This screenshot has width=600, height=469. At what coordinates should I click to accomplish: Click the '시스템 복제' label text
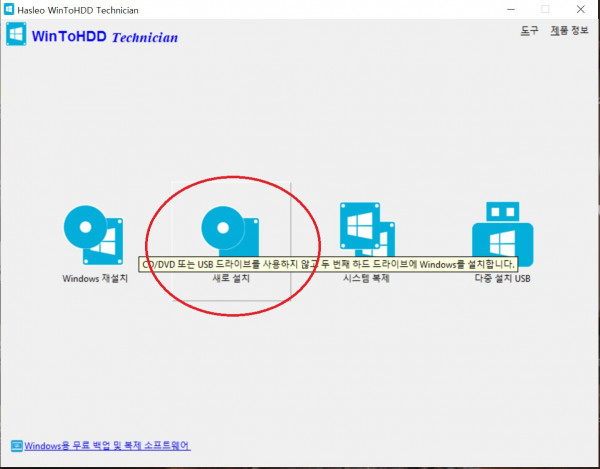pyautogui.click(x=366, y=278)
